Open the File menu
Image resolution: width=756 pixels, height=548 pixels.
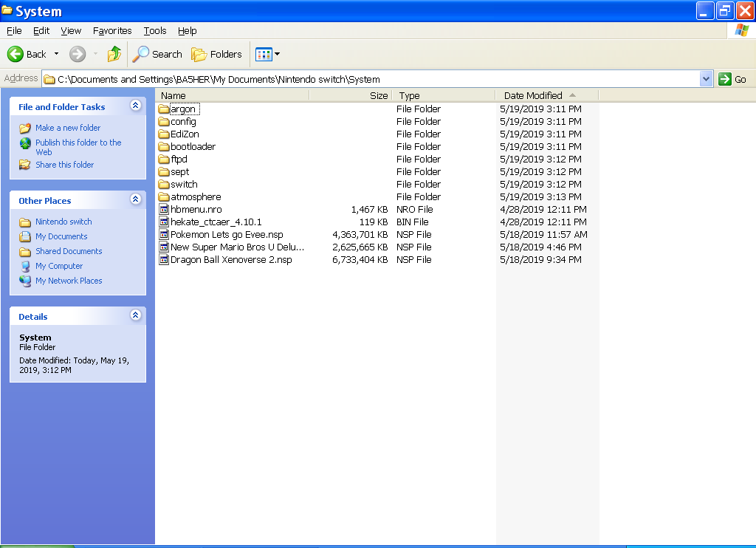(x=14, y=31)
